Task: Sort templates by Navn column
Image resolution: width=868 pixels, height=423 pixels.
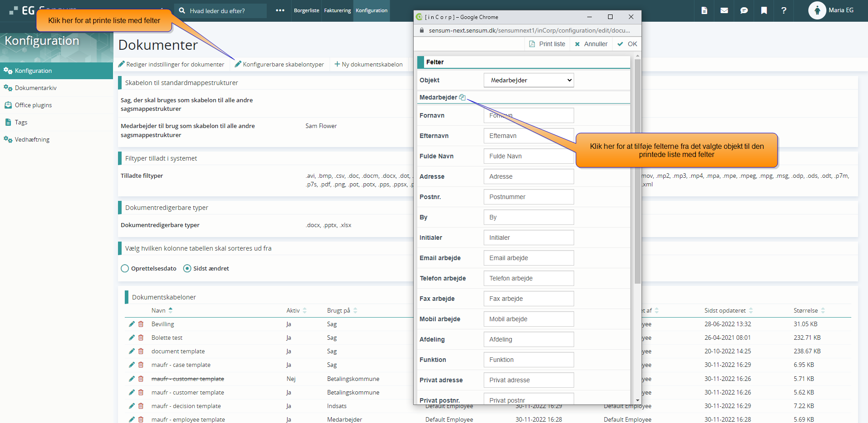Action: click(159, 310)
